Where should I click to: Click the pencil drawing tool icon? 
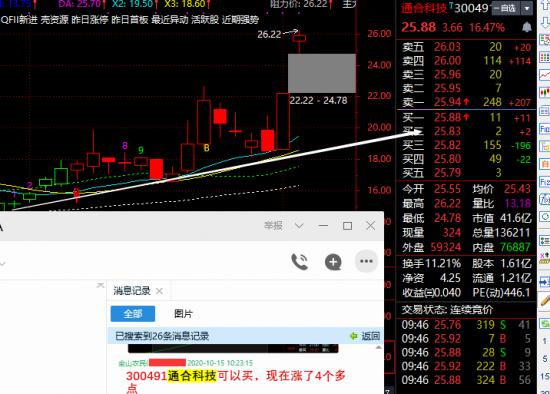[x=545, y=300]
